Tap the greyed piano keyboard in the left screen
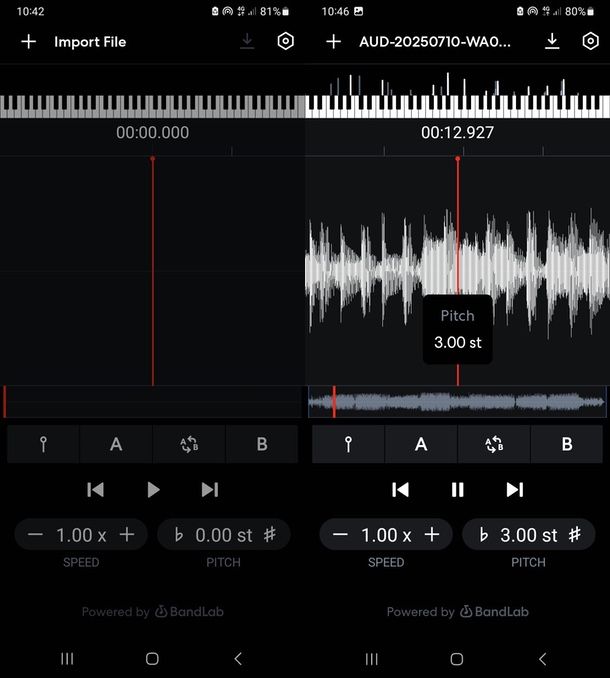610x678 pixels. 152,106
